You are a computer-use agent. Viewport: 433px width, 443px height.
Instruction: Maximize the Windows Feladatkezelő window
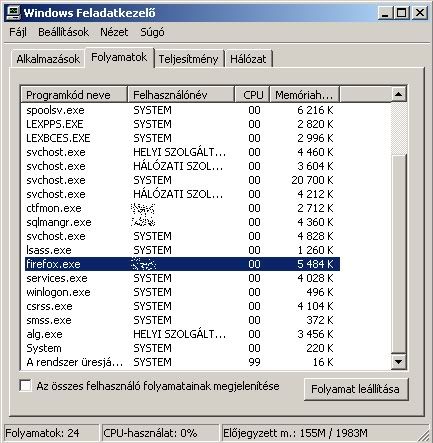tap(402, 13)
